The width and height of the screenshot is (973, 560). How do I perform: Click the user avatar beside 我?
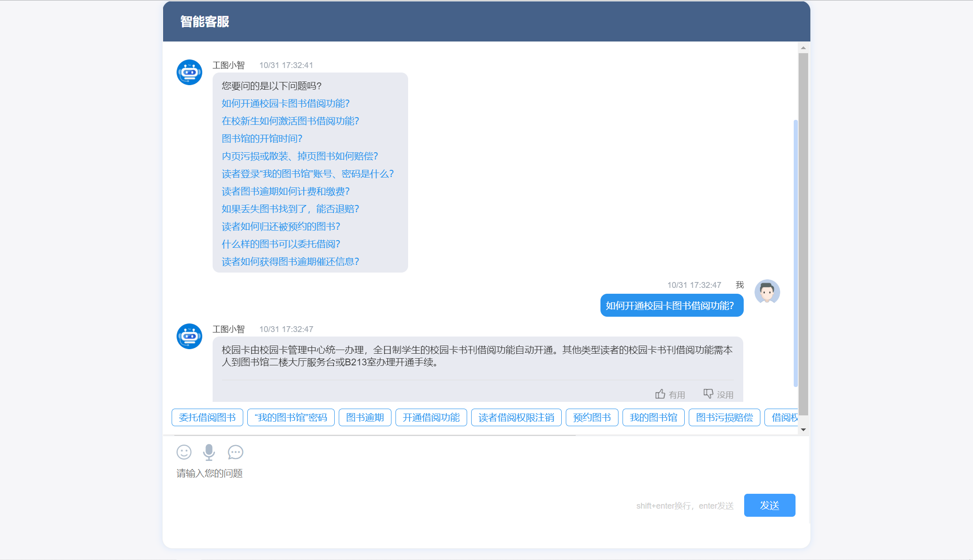[767, 292]
